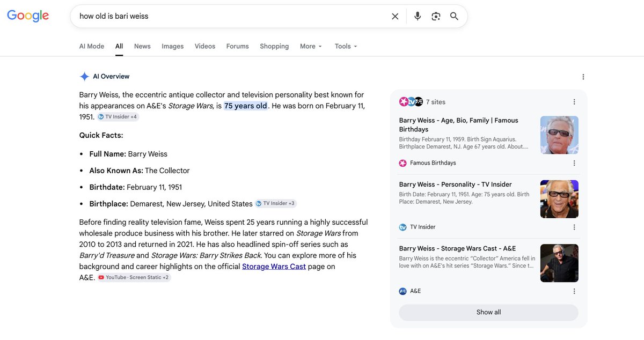Open the Google logo homepage link
Screen dimensions: 644x340
click(28, 16)
